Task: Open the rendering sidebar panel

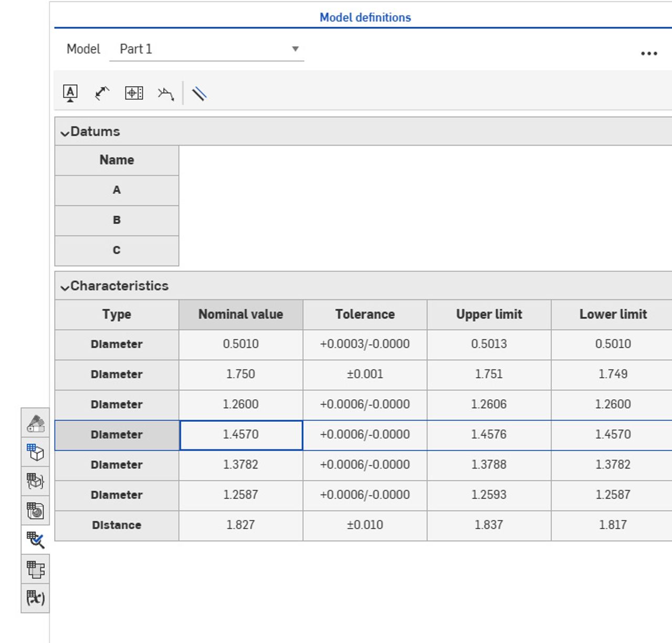Action: (35, 511)
